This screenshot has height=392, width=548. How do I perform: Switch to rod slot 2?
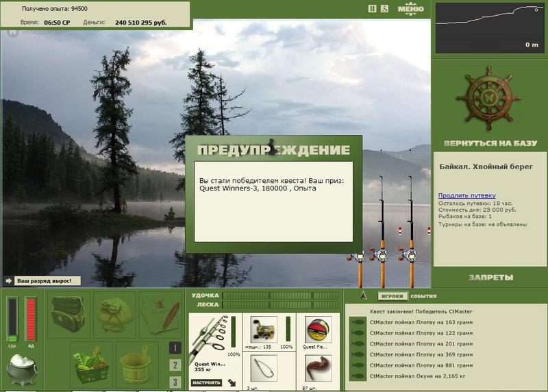click(x=175, y=365)
